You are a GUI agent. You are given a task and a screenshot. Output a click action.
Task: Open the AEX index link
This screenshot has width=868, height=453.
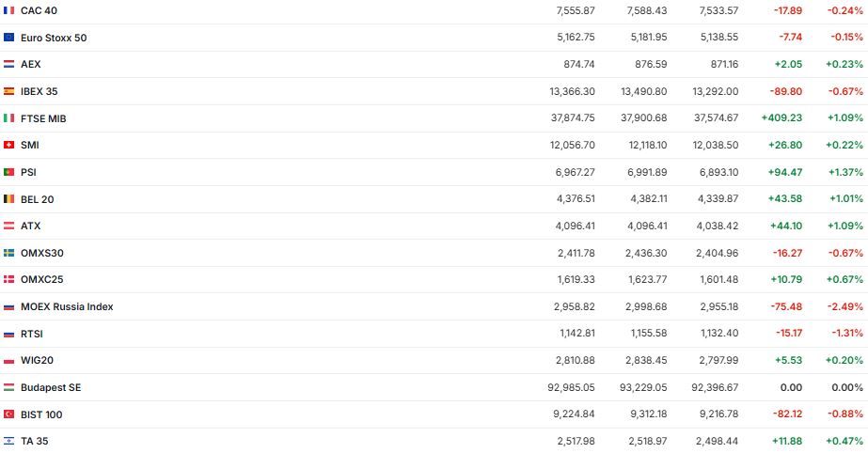click(x=30, y=65)
